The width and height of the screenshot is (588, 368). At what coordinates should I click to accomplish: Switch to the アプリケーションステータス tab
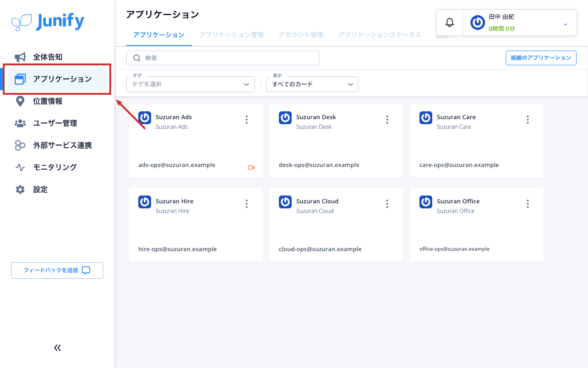379,35
